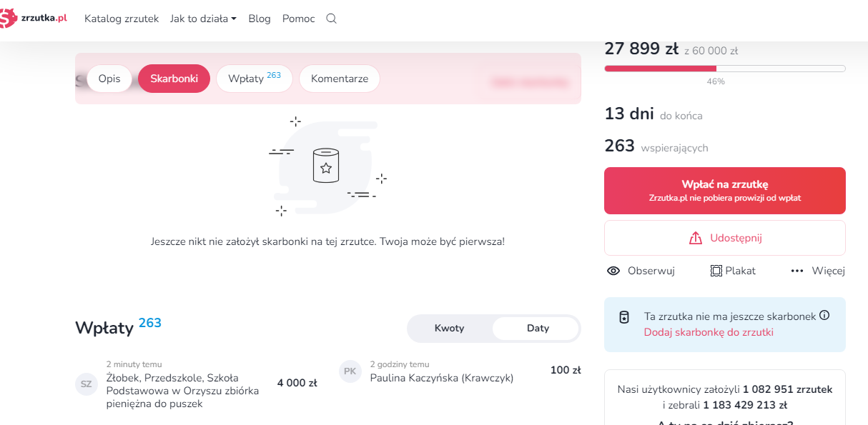Open the three-dots Więcej menu
This screenshot has width=868, height=425.
click(x=797, y=271)
